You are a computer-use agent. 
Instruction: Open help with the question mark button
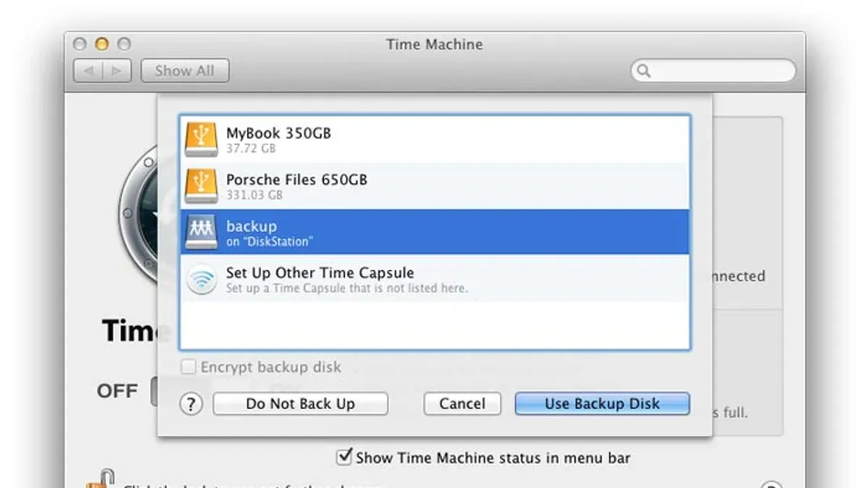point(191,403)
